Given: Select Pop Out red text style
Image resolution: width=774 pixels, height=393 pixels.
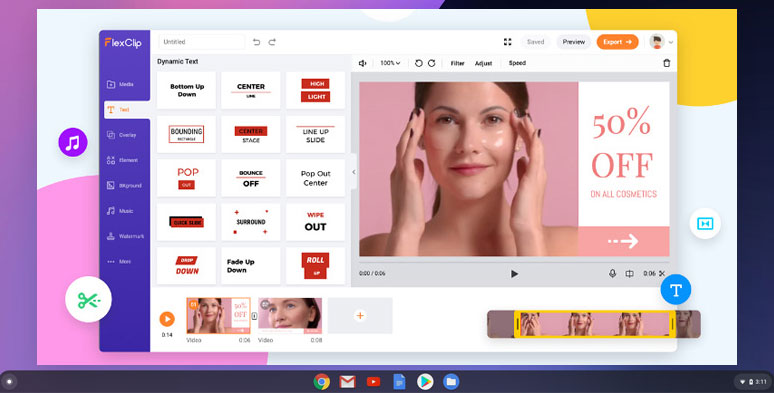Looking at the screenshot, I should pos(187,178).
